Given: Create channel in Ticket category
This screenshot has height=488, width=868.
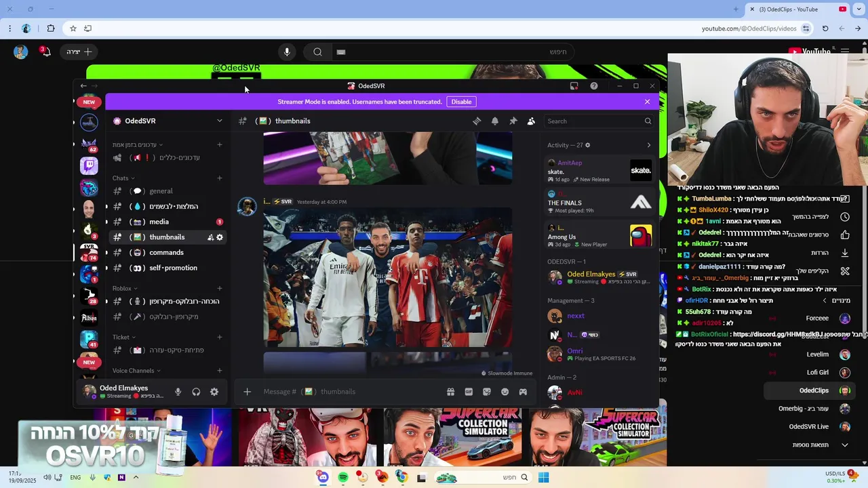Looking at the screenshot, I should (x=219, y=337).
